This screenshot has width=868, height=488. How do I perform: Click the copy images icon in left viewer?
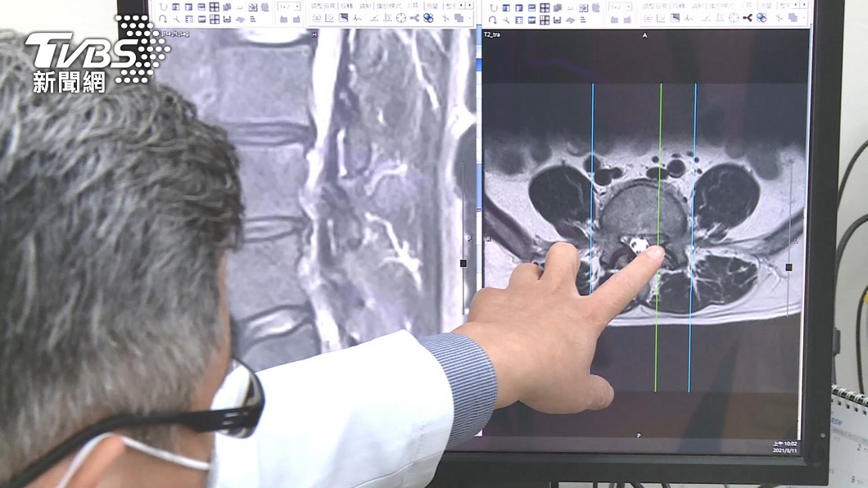227,7
